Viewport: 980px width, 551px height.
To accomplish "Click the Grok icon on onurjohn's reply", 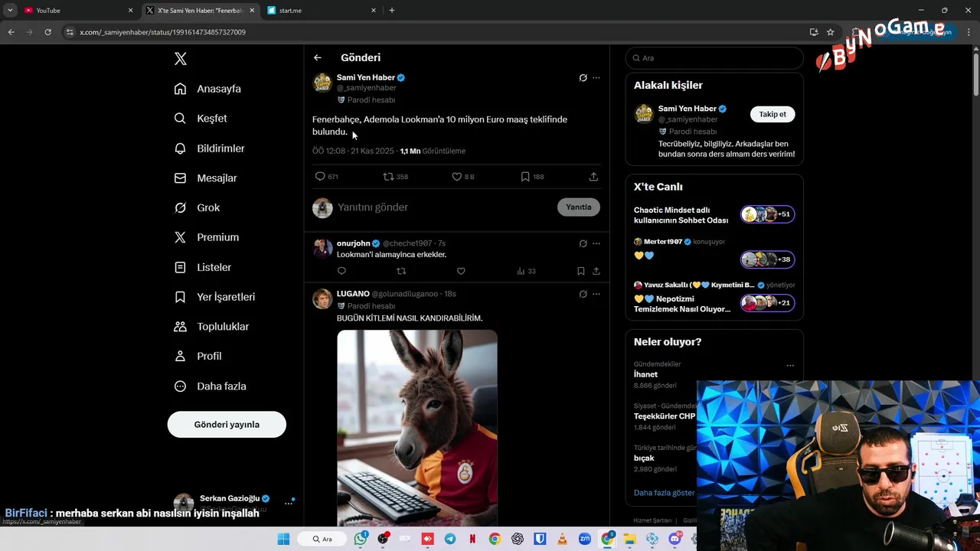I will [583, 244].
